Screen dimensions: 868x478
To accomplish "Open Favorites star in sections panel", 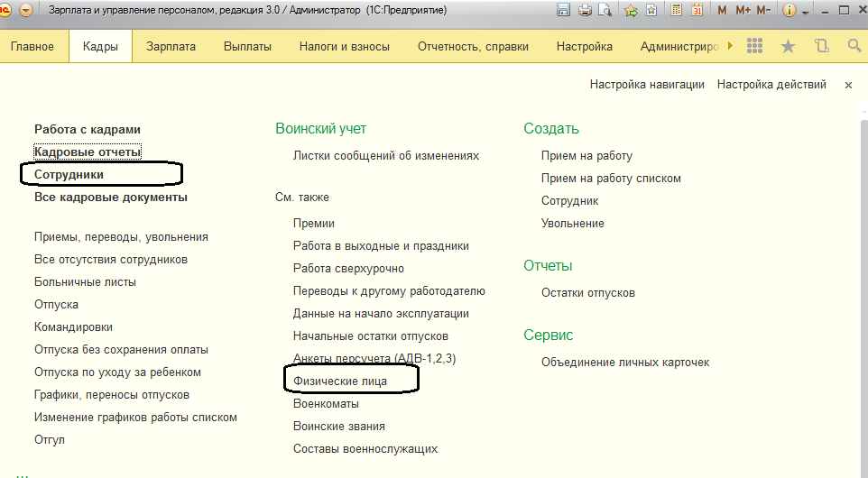I will pos(788,47).
